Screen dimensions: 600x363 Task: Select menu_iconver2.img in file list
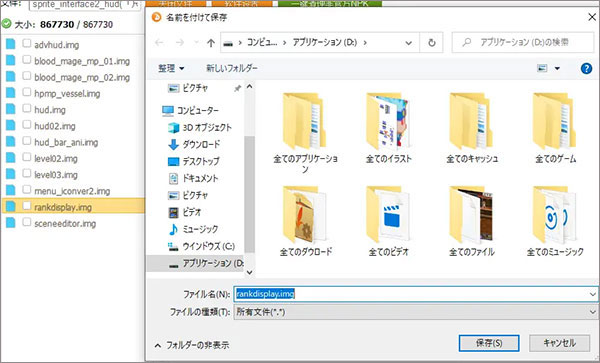[73, 191]
